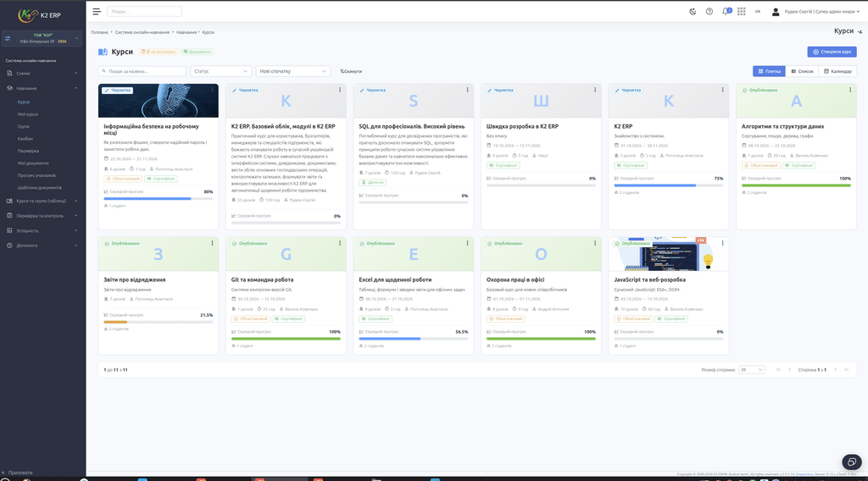Click the 2 на перевірку badge
Image resolution: width=868 pixels, height=481 pixels.
[x=159, y=52]
